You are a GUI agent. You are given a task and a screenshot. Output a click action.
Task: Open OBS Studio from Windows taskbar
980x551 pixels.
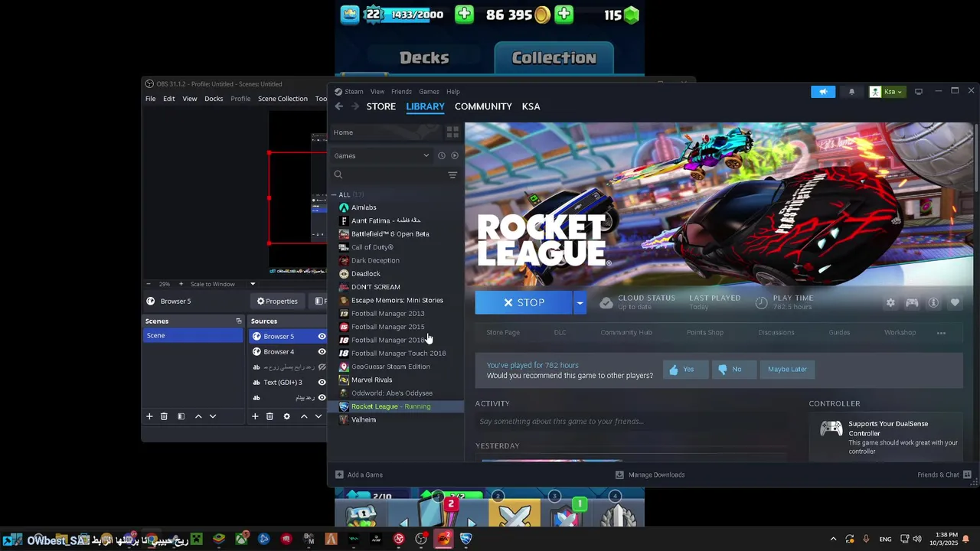(421, 539)
